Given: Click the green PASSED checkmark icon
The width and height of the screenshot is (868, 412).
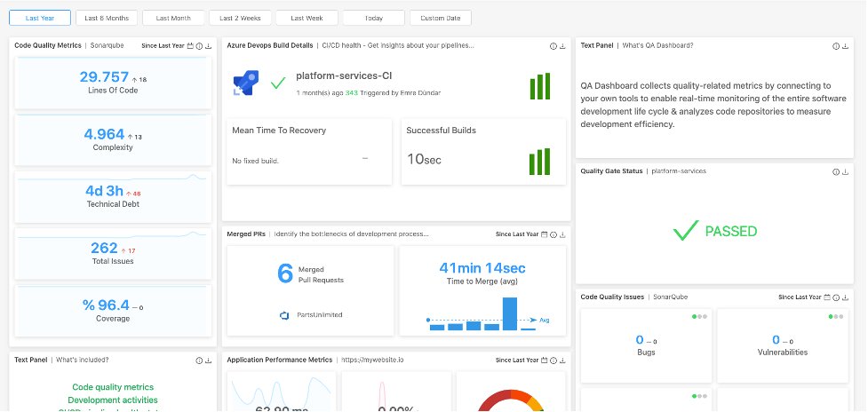Looking at the screenshot, I should coord(686,231).
